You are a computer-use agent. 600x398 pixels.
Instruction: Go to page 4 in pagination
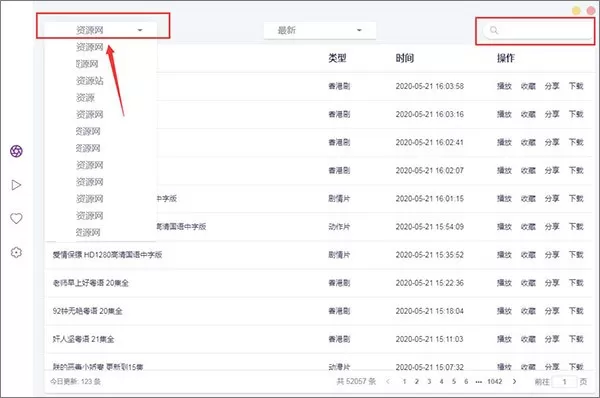[x=441, y=382]
